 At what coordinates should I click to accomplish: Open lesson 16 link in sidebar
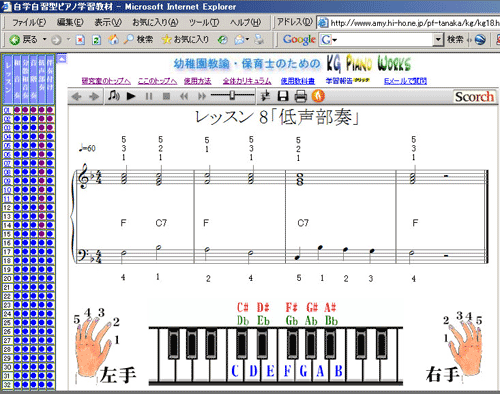click(x=7, y=243)
